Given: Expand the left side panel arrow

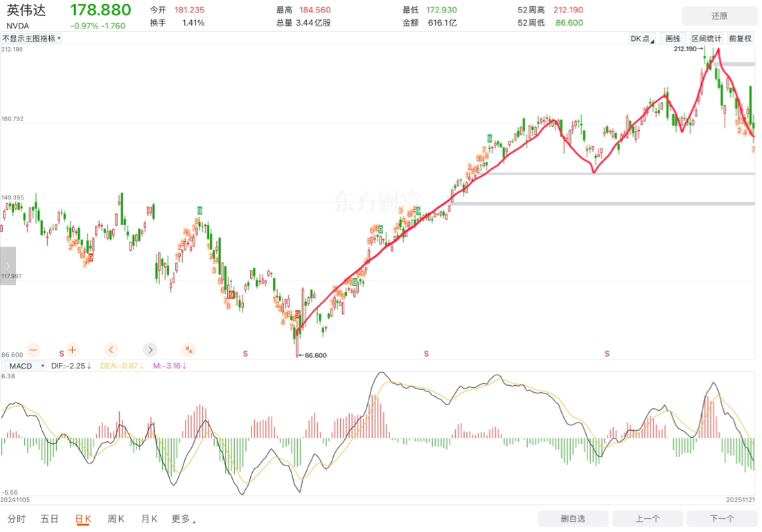Looking at the screenshot, I should click(x=8, y=266).
